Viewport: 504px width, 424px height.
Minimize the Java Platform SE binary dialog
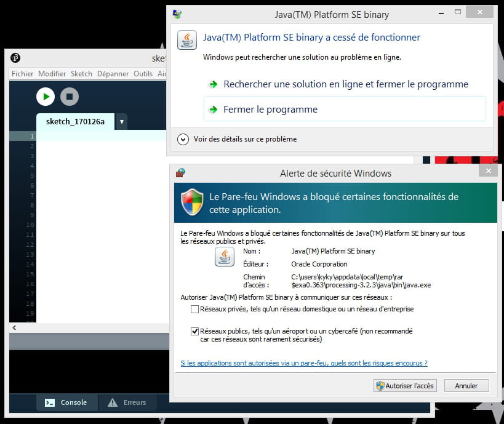pos(441,13)
